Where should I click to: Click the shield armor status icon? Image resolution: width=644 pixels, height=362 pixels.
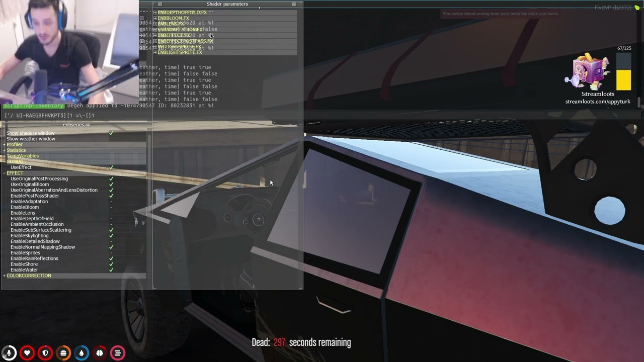(45, 353)
